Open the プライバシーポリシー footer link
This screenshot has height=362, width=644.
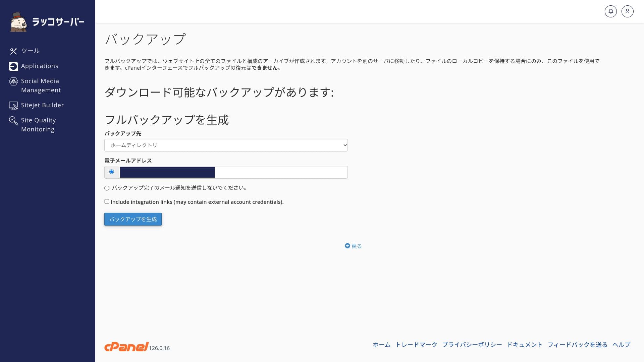(472, 345)
